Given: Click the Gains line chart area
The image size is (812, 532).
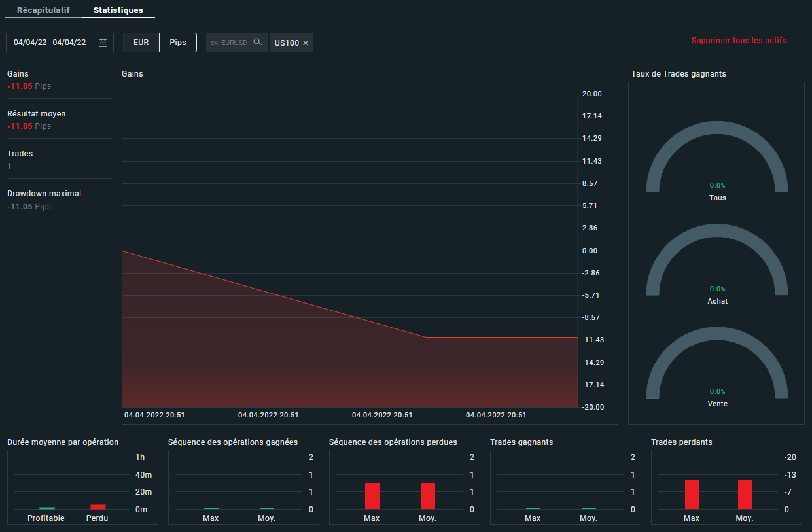Looking at the screenshot, I should (350, 245).
